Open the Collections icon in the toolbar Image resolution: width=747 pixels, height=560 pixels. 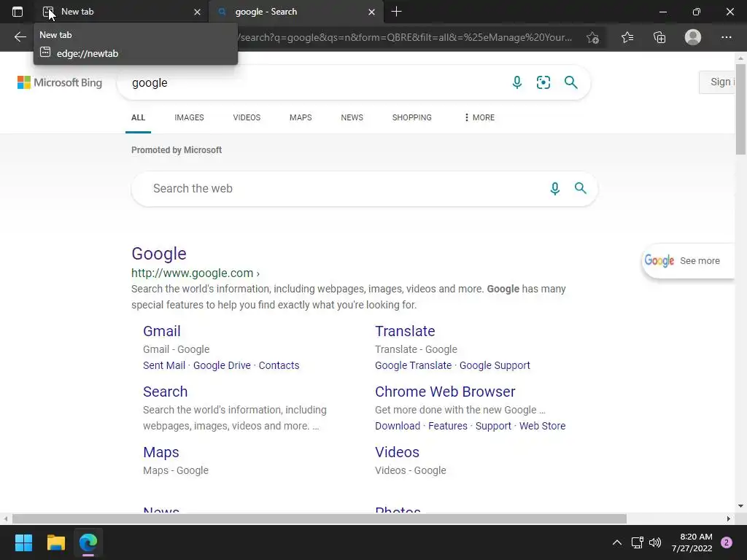pos(659,37)
